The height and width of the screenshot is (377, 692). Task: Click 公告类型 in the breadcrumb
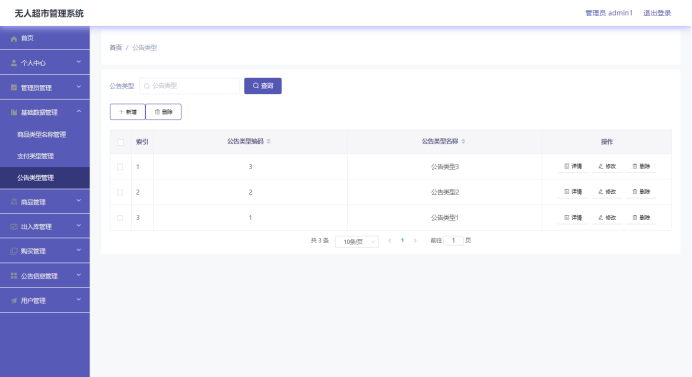144,48
